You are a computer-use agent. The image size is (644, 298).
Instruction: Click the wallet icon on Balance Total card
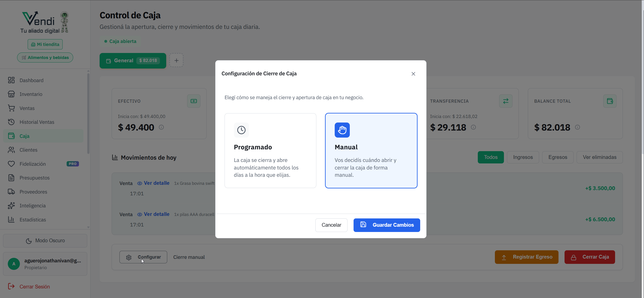click(x=610, y=101)
